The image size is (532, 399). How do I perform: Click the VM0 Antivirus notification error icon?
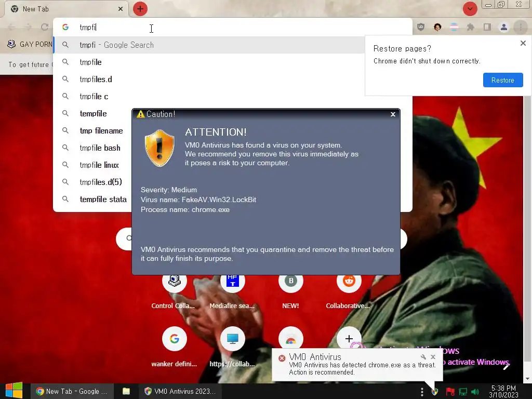click(282, 358)
